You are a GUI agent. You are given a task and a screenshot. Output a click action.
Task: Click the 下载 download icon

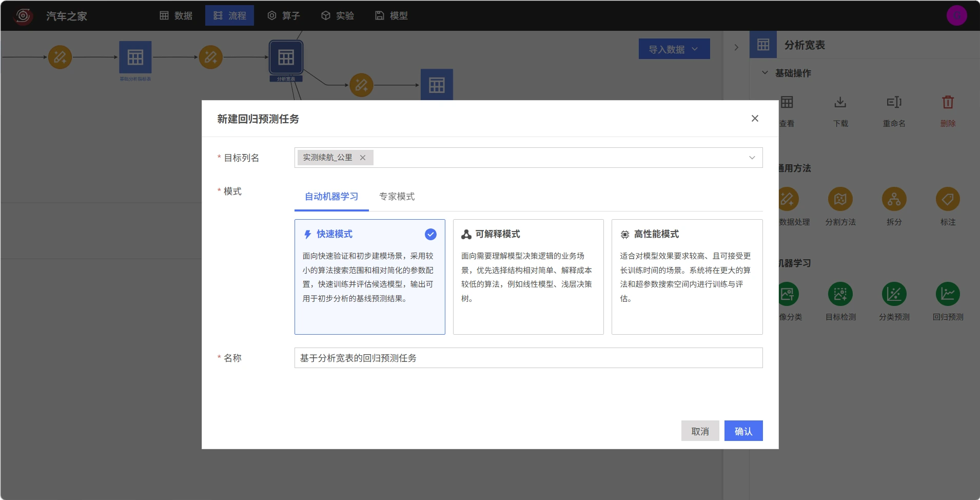[840, 102]
